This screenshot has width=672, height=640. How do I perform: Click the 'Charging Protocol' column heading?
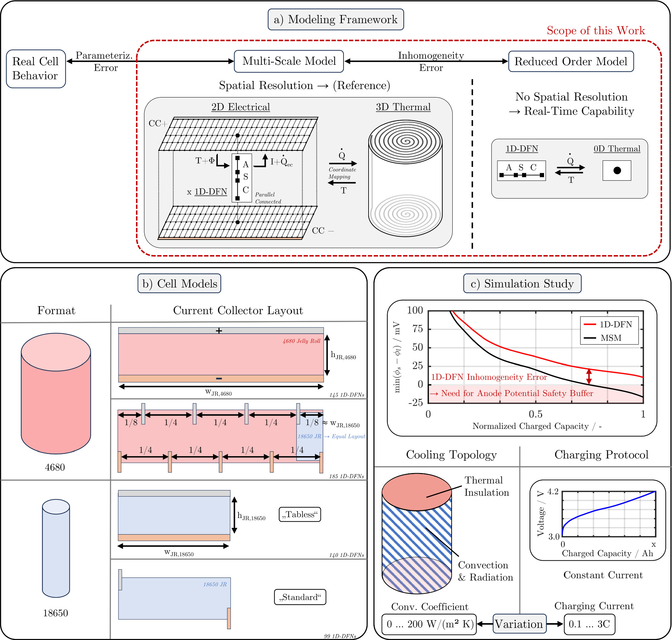click(601, 455)
